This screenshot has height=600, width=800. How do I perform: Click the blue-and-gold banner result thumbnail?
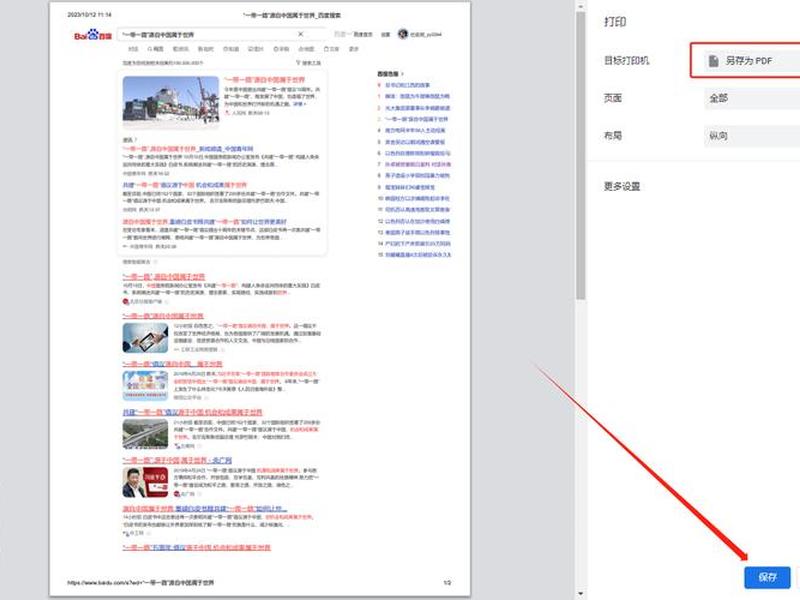145,386
